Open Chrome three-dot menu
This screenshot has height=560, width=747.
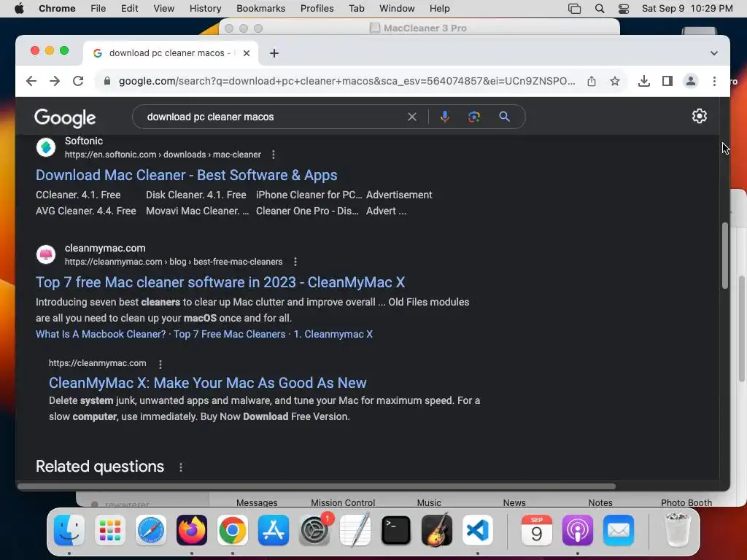(713, 82)
